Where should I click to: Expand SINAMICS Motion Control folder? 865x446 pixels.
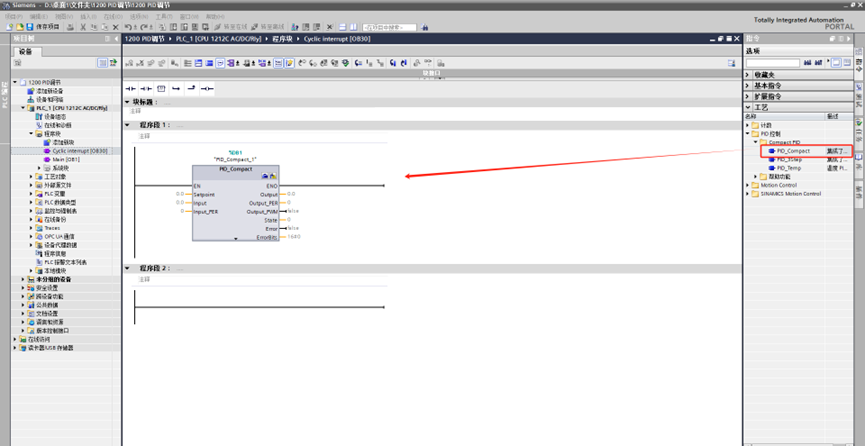[748, 194]
